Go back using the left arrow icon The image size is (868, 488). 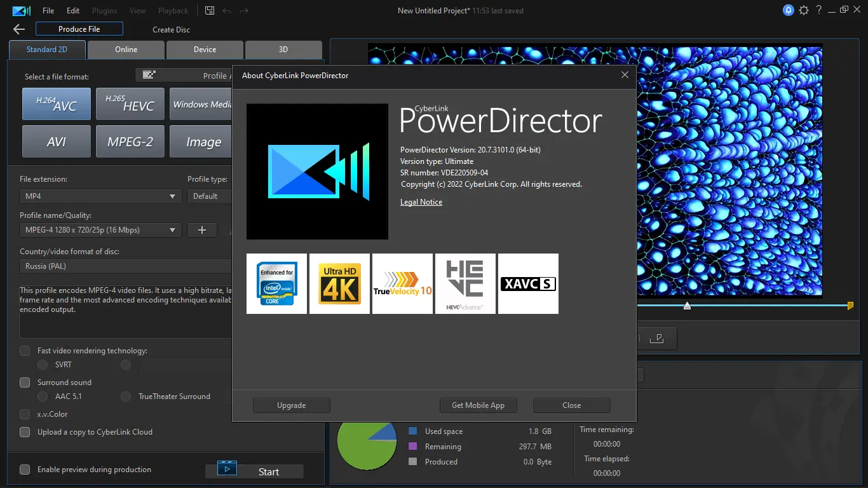(19, 29)
